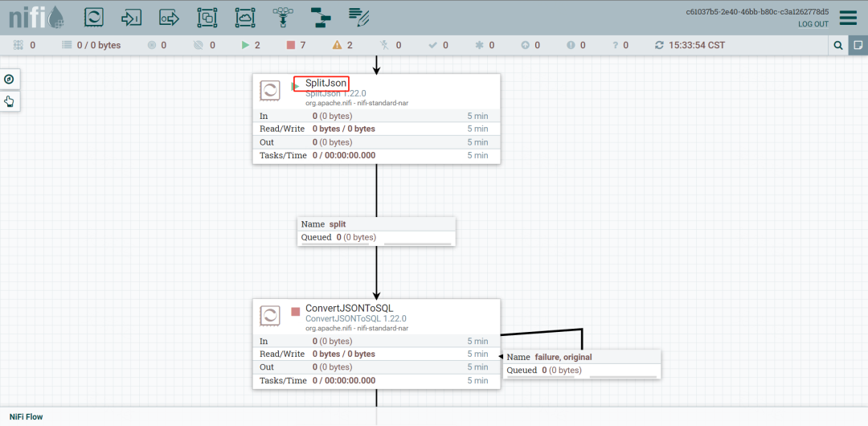Click the user identity c61037b5 text
868x426 pixels.
tap(757, 11)
